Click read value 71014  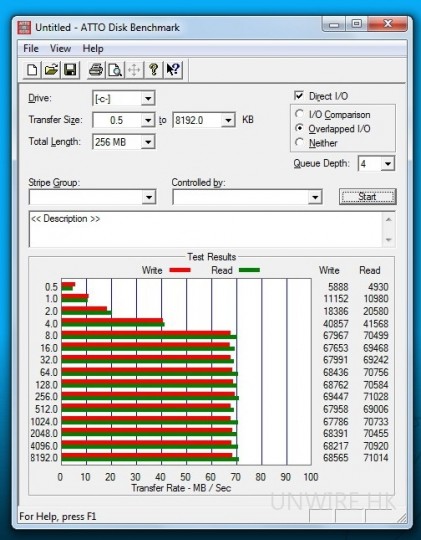point(376,458)
